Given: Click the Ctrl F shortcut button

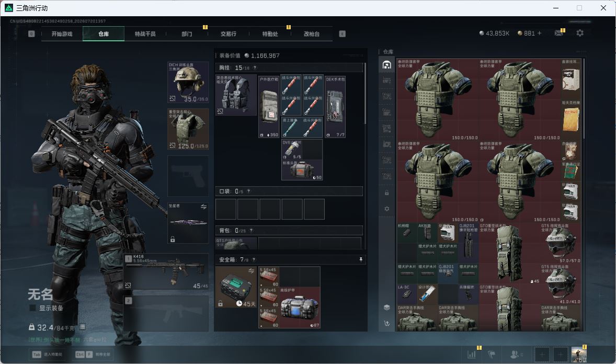Looking at the screenshot, I should click(93, 355).
